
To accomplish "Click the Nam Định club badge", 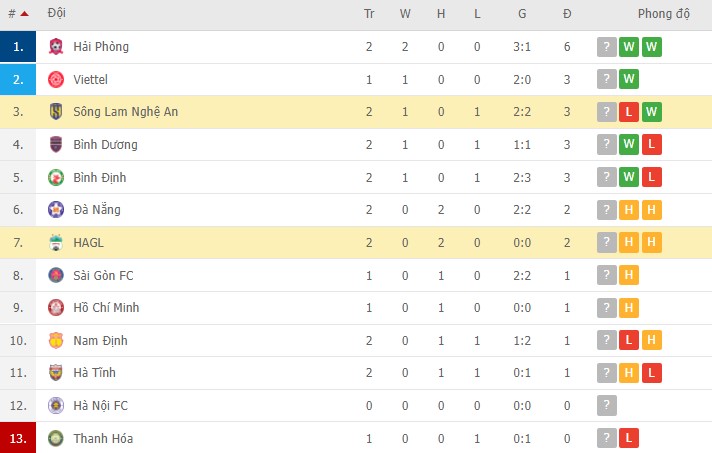I will click(56, 340).
